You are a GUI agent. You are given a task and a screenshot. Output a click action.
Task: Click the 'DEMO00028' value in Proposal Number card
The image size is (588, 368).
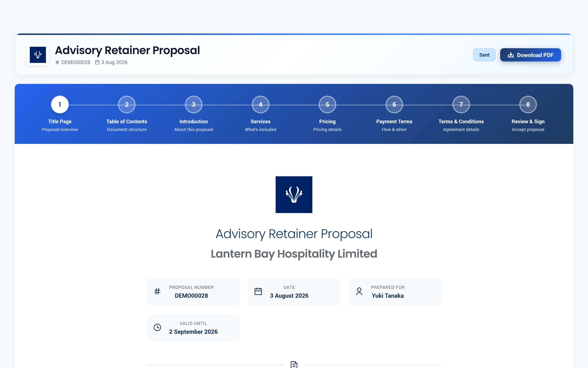(191, 296)
